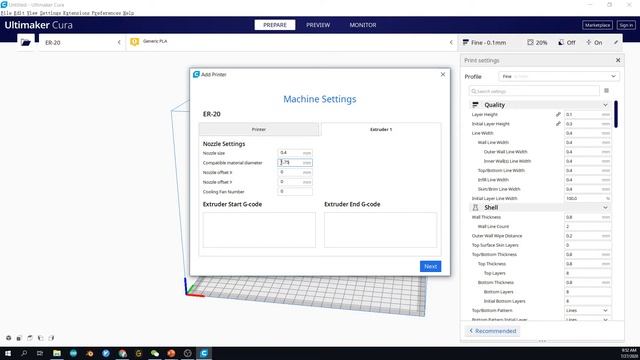640x360 pixels.
Task: Open File Explorer from taskbar
Action: (57, 353)
